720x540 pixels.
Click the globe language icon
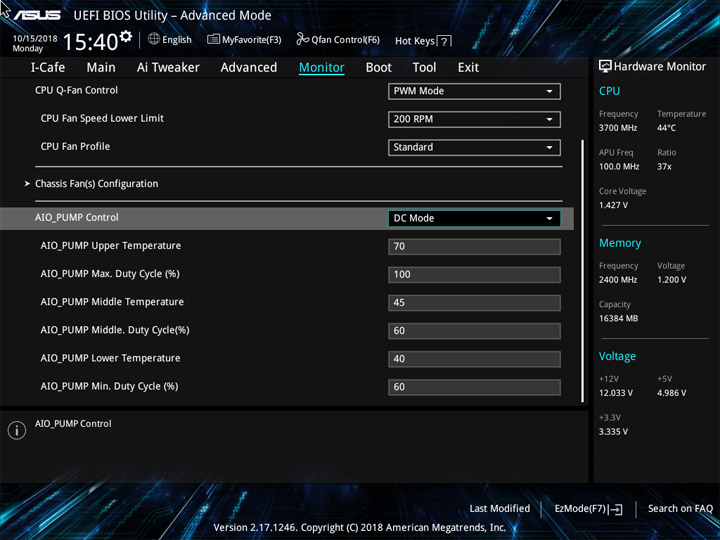point(154,39)
